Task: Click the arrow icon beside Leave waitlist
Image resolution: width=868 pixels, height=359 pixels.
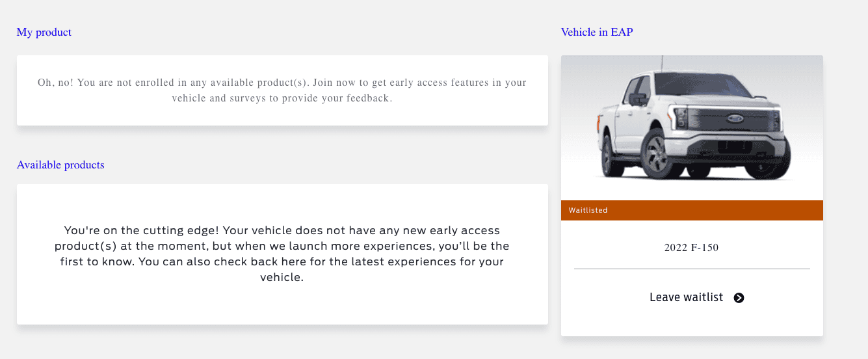Action: pos(739,298)
